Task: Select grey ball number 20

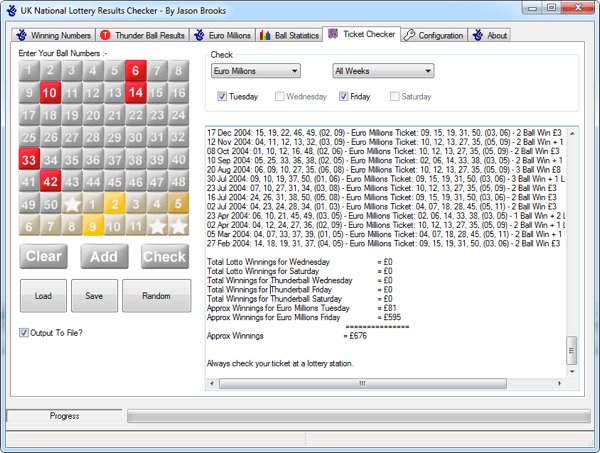Action: (x=93, y=115)
